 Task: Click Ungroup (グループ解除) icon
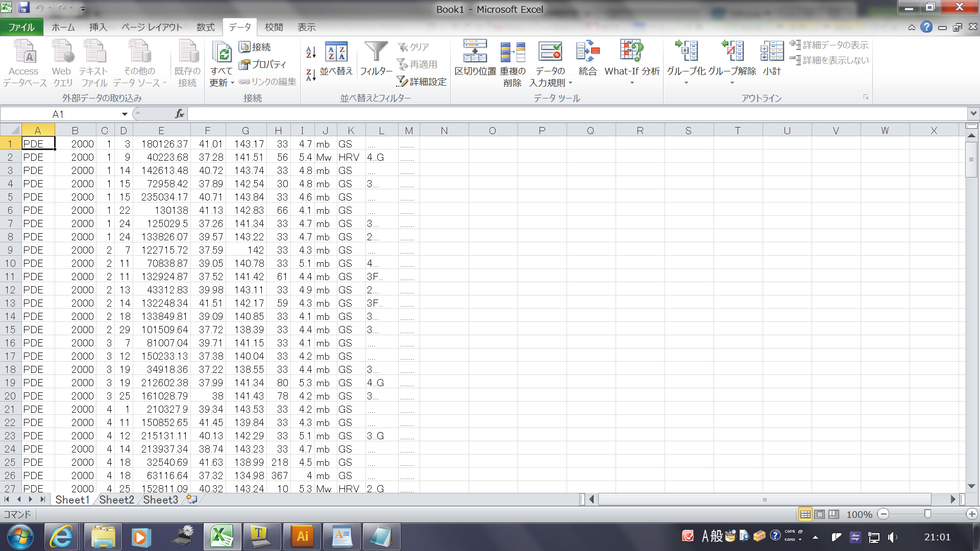point(732,52)
